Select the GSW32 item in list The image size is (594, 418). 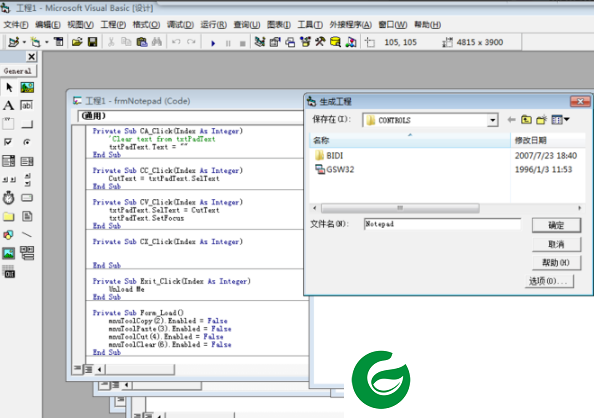[335, 169]
